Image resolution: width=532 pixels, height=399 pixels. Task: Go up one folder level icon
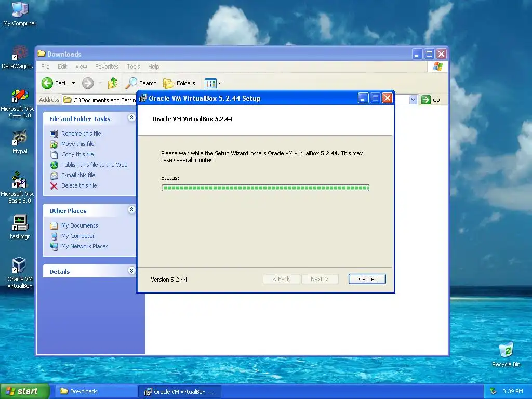coord(113,83)
